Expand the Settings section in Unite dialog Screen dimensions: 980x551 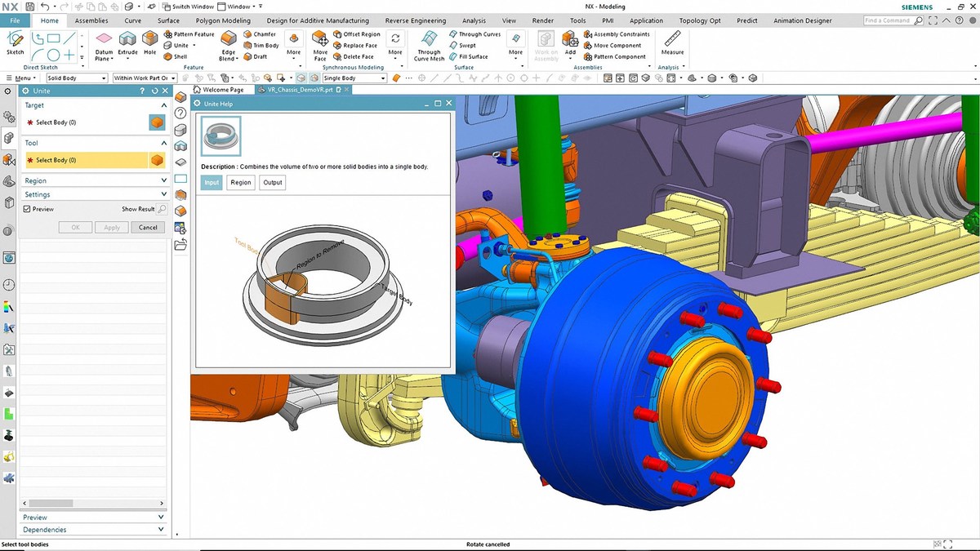coord(94,194)
